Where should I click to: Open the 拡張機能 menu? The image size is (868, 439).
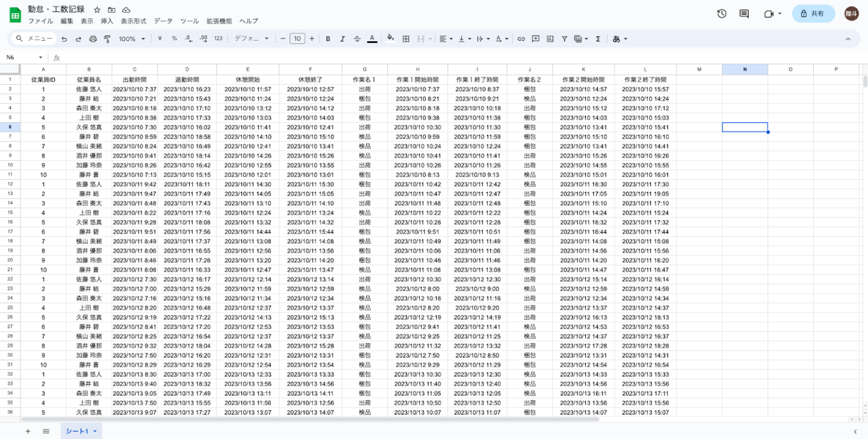[219, 21]
